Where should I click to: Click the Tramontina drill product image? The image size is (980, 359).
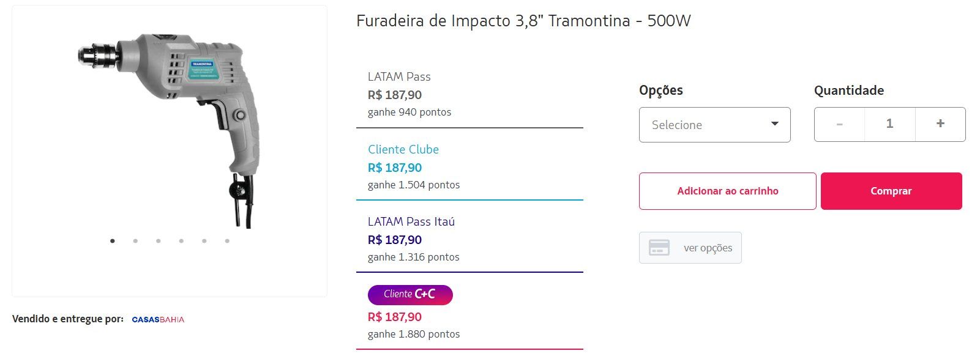[170, 130]
